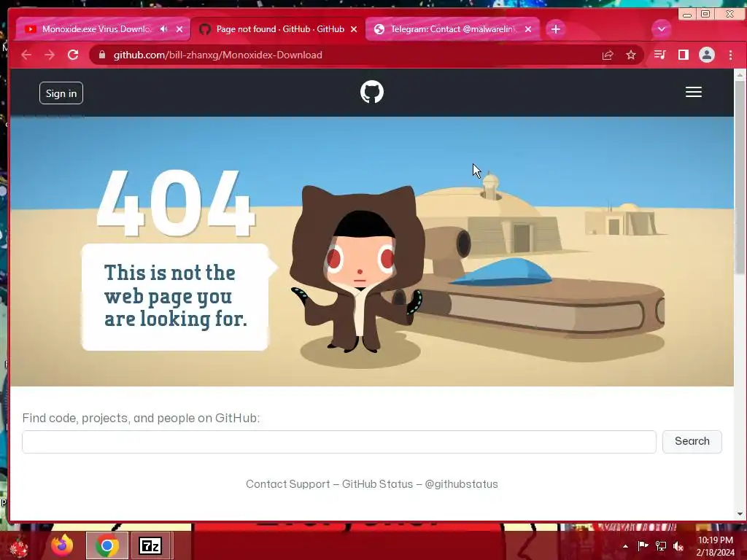Click the Search button
This screenshot has width=747, height=560.
tap(692, 441)
